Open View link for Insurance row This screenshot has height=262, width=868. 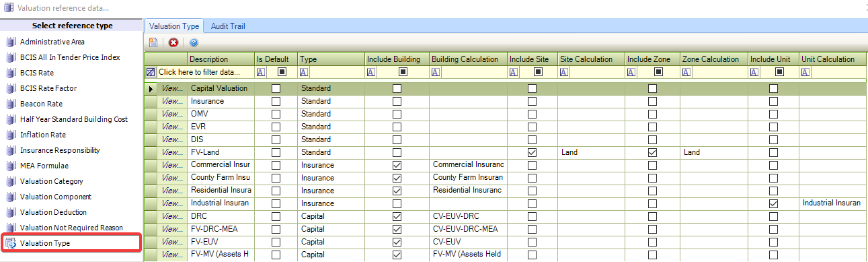coord(172,101)
